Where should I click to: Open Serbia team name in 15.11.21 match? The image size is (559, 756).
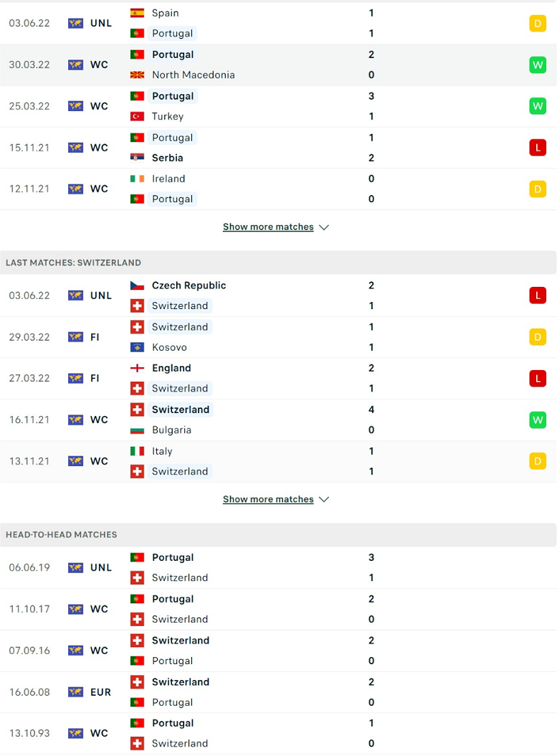coord(167,158)
